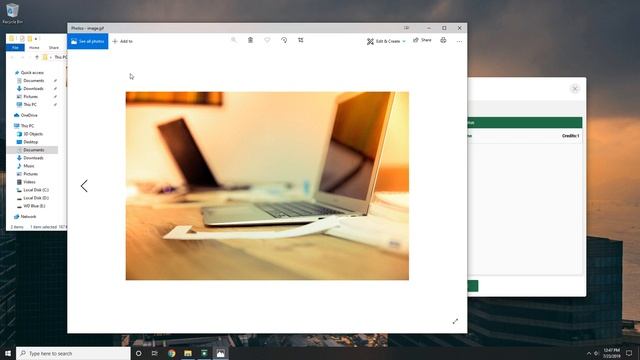640x360 pixels.
Task: Open the green app icon in the taskbar
Action: pos(204,353)
